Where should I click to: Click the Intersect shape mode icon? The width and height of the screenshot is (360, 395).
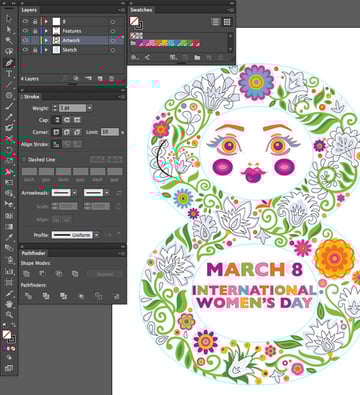59,274
